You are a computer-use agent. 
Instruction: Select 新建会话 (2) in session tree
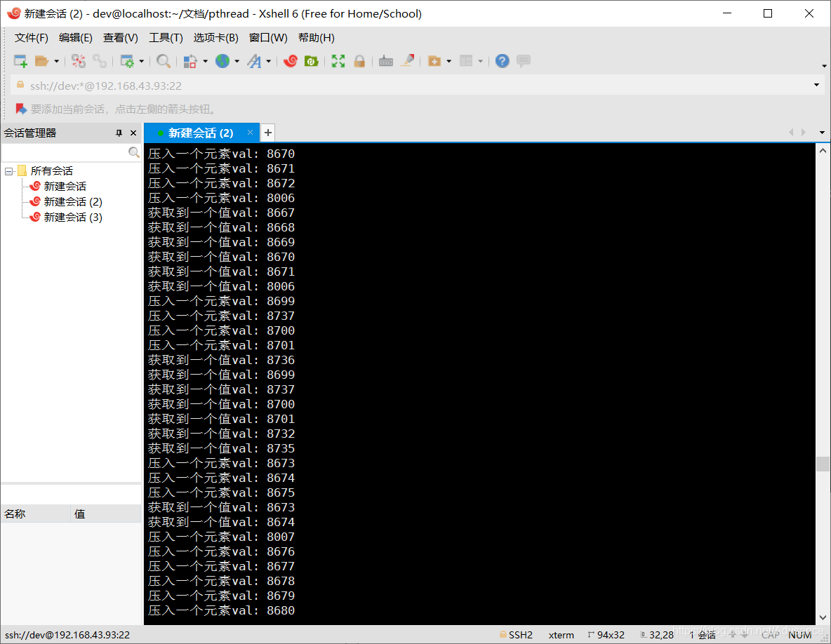click(72, 202)
